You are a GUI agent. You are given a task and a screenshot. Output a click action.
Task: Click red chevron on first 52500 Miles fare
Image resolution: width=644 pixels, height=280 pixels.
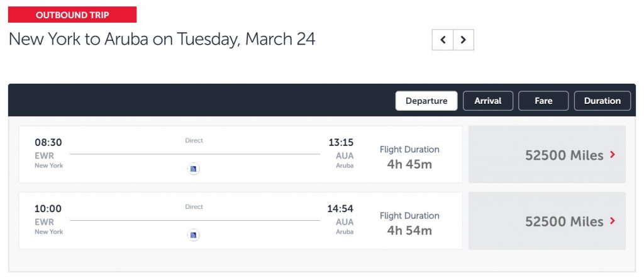[x=613, y=155]
